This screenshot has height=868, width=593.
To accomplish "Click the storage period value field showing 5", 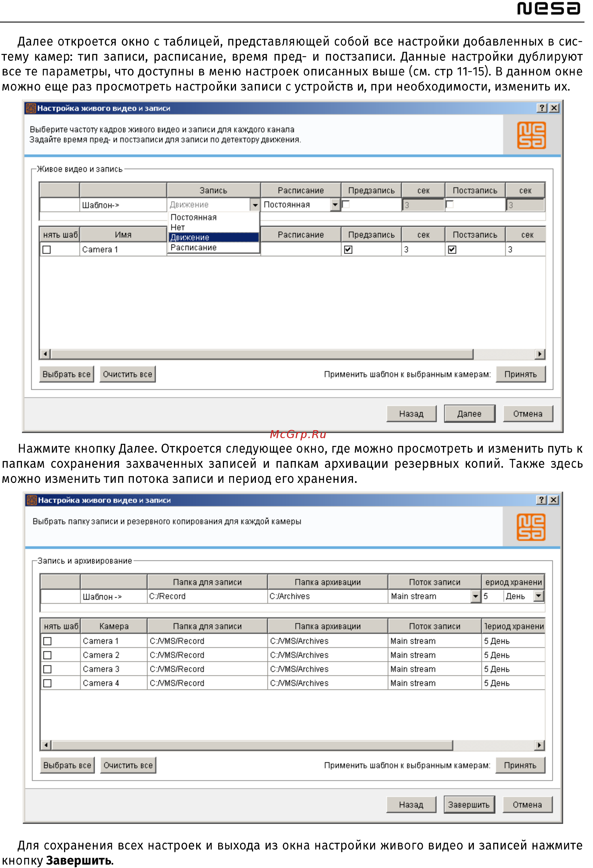I will click(x=492, y=596).
